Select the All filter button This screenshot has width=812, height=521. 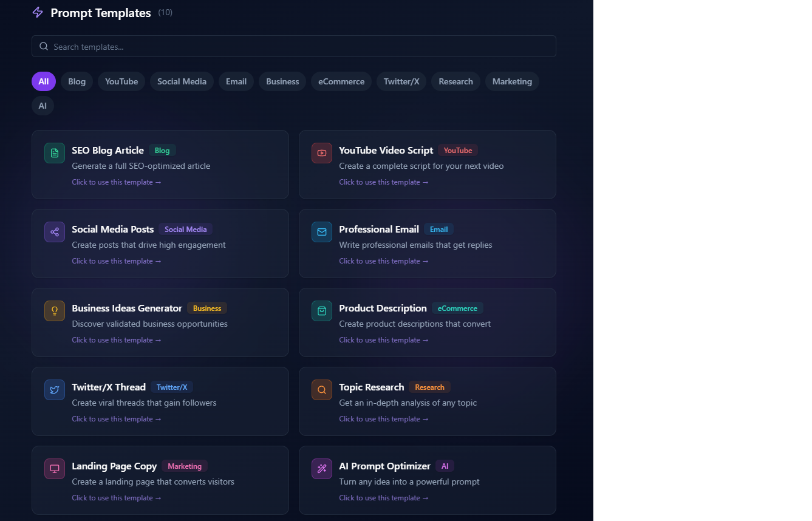43,81
